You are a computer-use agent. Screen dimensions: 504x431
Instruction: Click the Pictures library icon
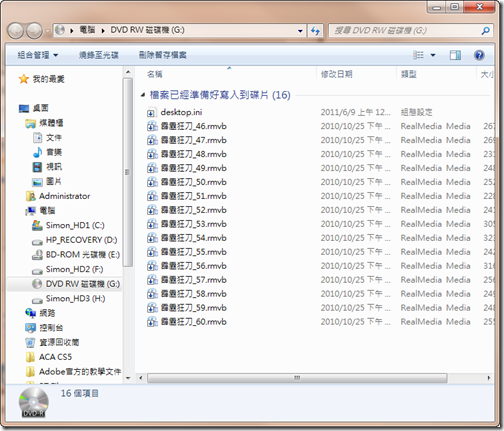pos(37,182)
